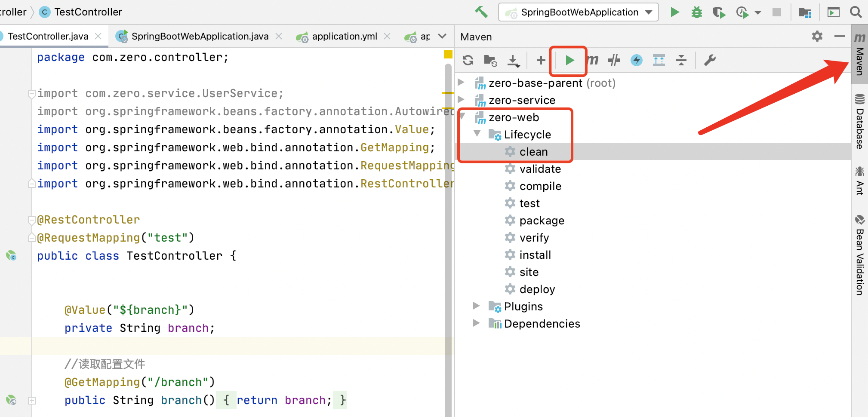The image size is (868, 417).
Task: Click the yellow inspection indicator
Action: coord(448,54)
